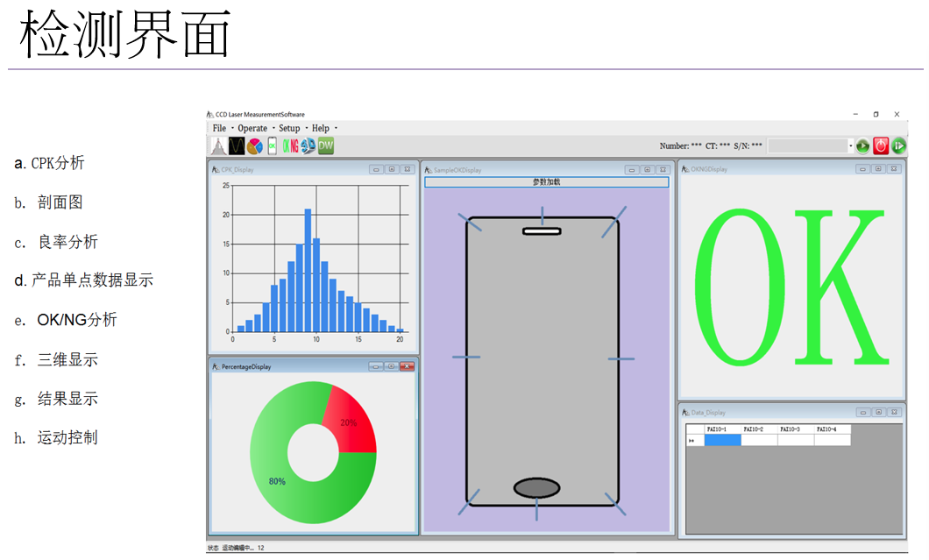Close the OKNGDisplay window

[894, 169]
